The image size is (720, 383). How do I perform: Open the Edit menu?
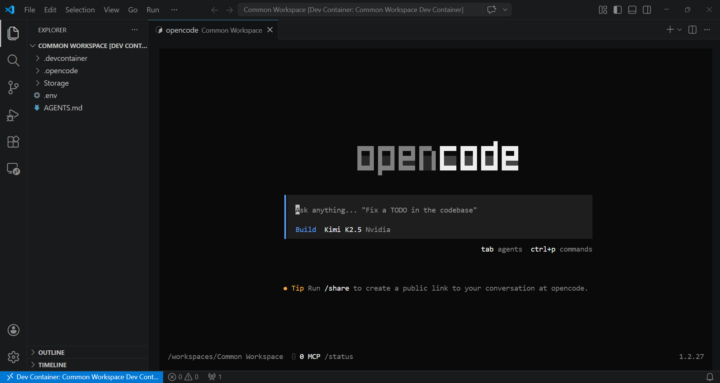50,10
